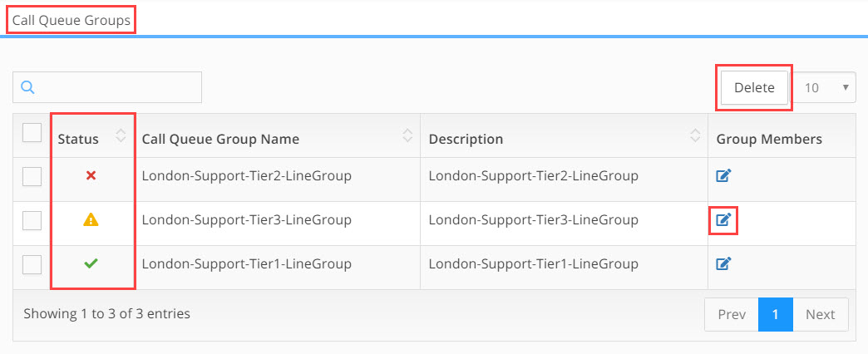This screenshot has height=354, width=868.
Task: Check the London-Support-Tier2-LineGroup row checkbox
Action: tap(32, 176)
